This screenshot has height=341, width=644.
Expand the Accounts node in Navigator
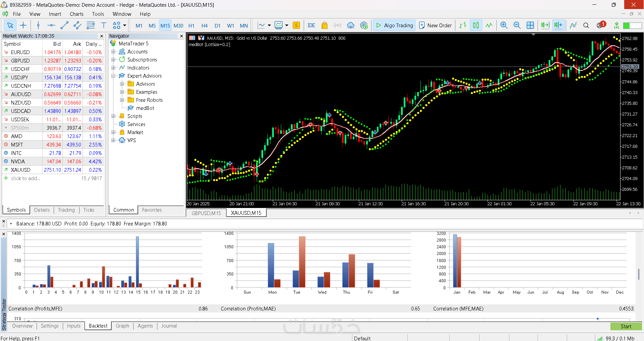[113, 51]
